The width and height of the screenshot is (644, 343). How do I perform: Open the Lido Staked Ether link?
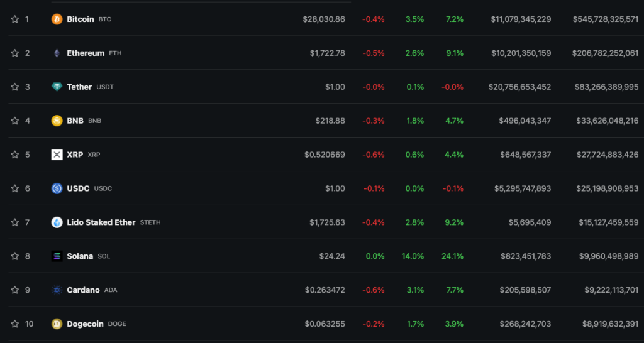coord(101,222)
